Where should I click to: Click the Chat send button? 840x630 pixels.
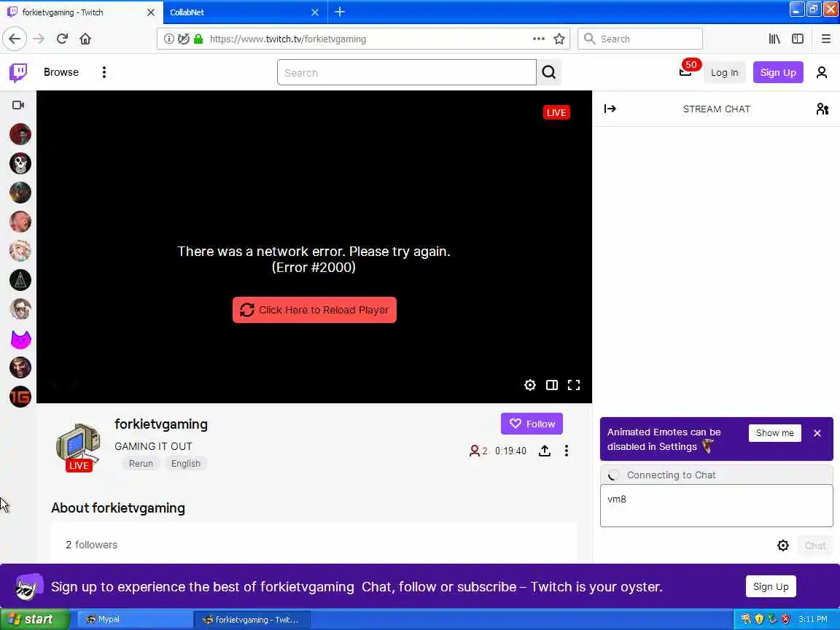tap(814, 545)
